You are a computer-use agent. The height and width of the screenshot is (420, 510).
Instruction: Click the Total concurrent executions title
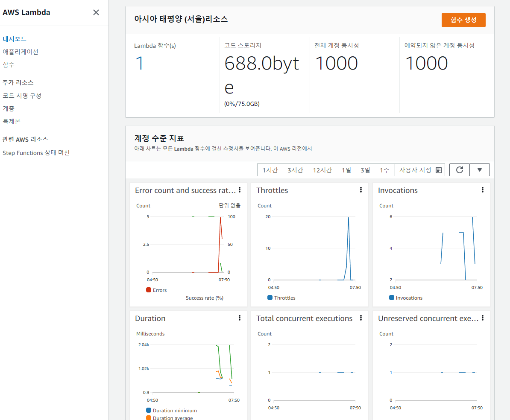click(x=305, y=318)
